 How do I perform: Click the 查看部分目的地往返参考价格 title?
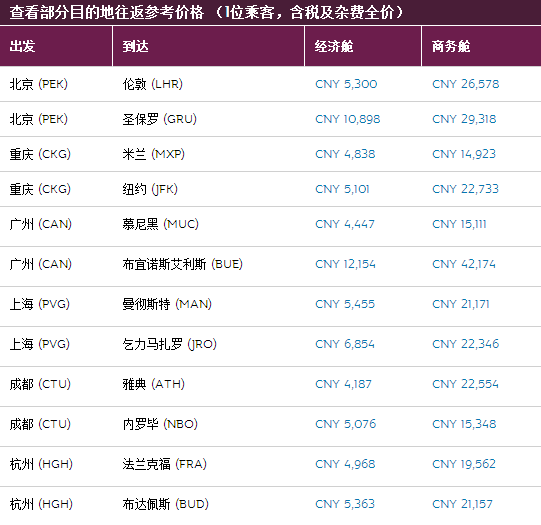(x=107, y=13)
